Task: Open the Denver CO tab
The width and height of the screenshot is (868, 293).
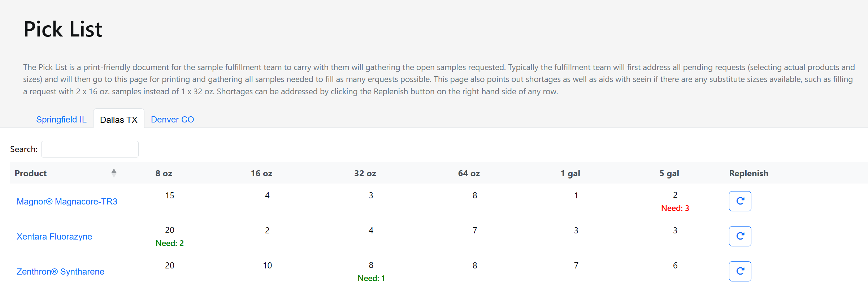Action: pos(173,120)
